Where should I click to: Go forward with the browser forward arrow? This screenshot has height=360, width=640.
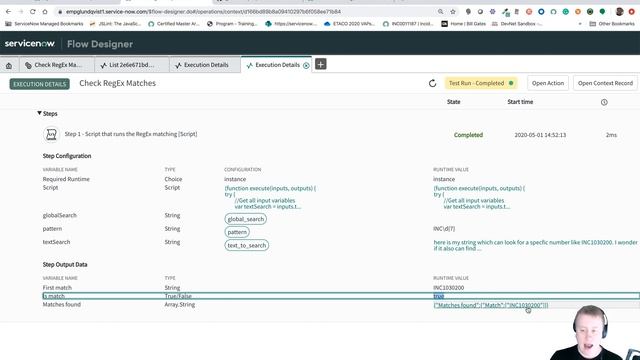21,12
